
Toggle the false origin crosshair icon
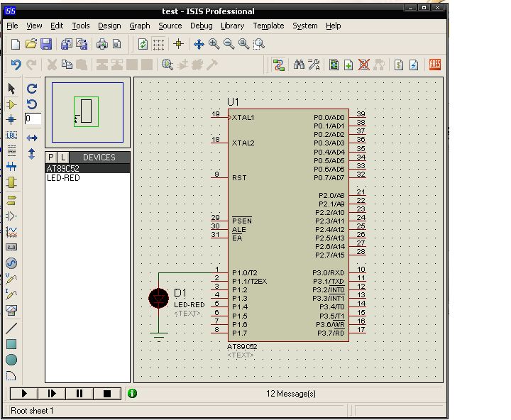(x=178, y=44)
